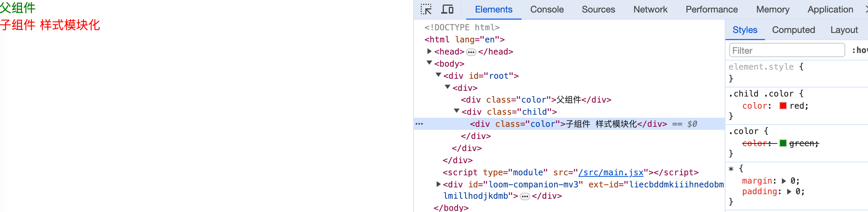
Task: Collapse the body element node
Action: 429,63
